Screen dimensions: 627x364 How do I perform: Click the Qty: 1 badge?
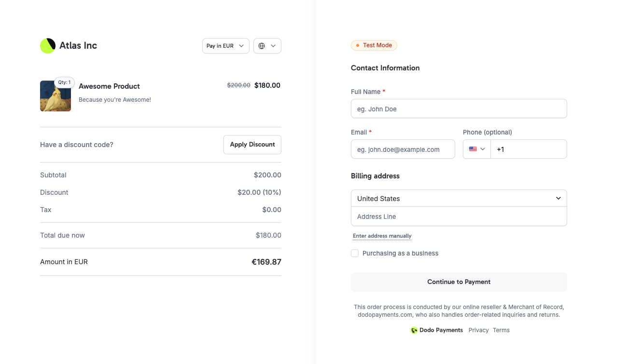64,82
